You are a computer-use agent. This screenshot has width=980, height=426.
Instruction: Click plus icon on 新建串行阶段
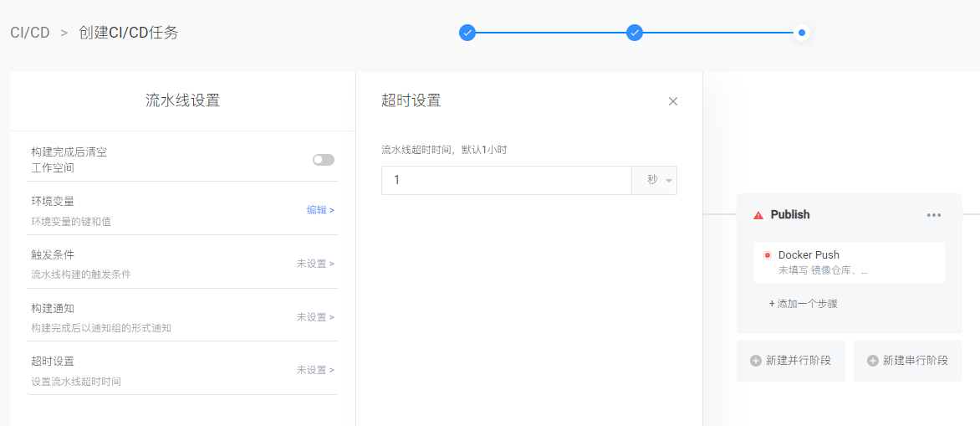(x=873, y=361)
